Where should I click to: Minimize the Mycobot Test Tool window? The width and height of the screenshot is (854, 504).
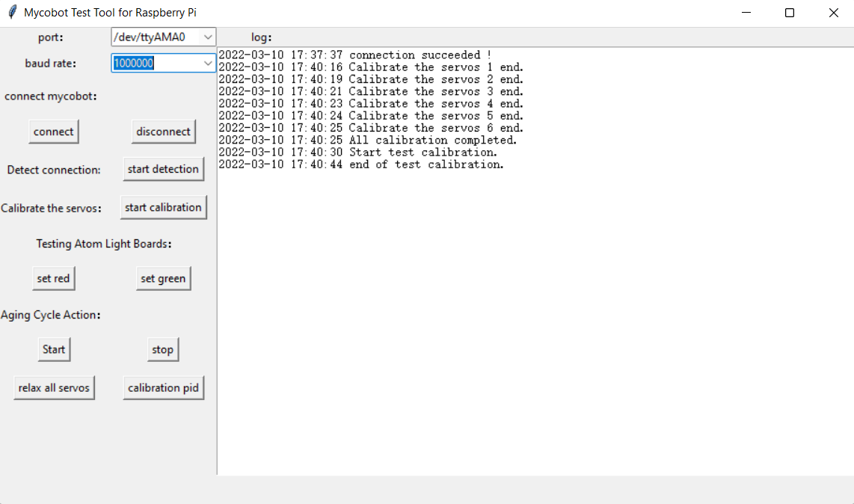coord(746,13)
